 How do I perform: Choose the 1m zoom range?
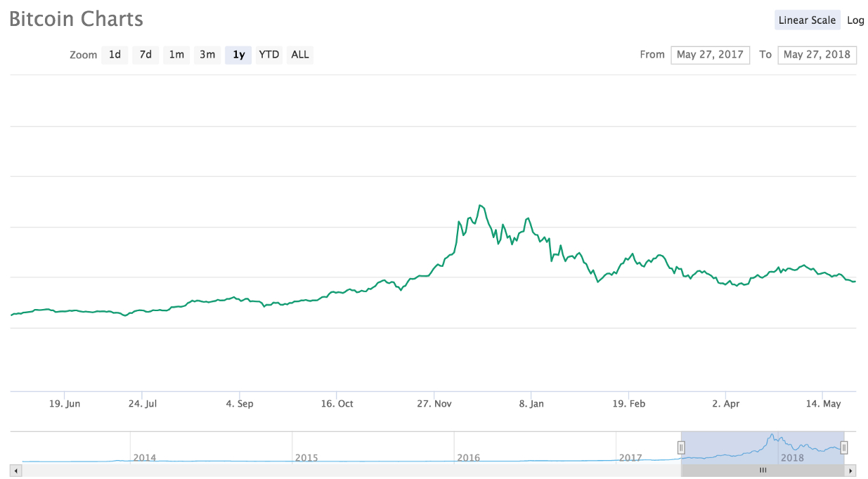[176, 55]
